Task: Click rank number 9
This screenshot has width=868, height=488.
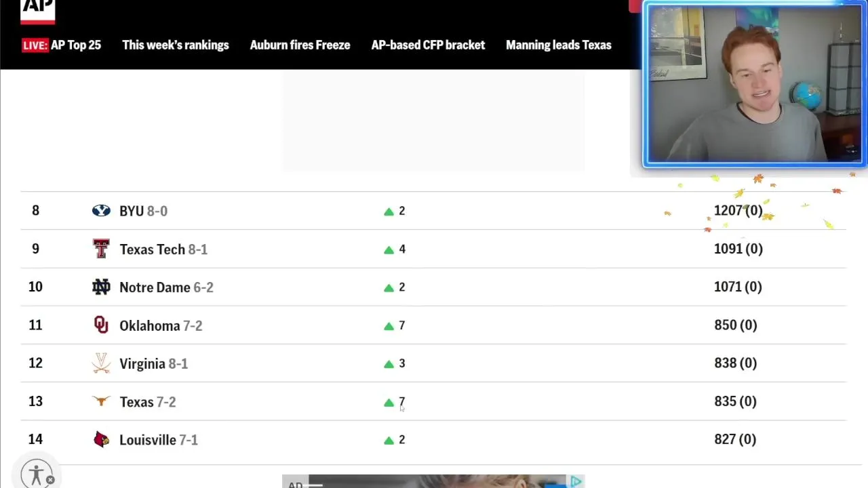Action: 35,249
